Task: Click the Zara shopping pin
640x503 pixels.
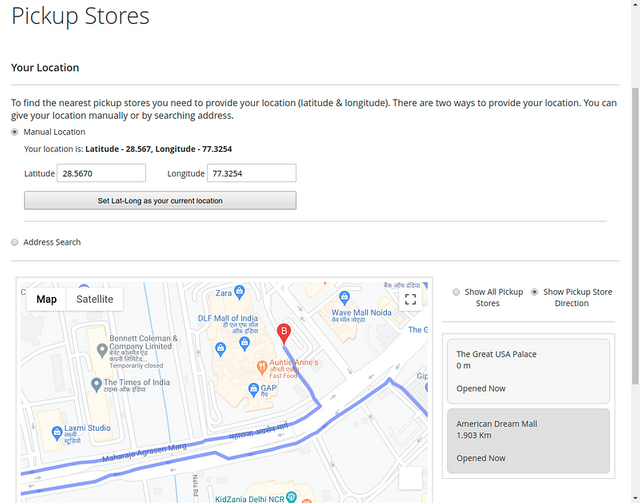Action: click(x=240, y=292)
